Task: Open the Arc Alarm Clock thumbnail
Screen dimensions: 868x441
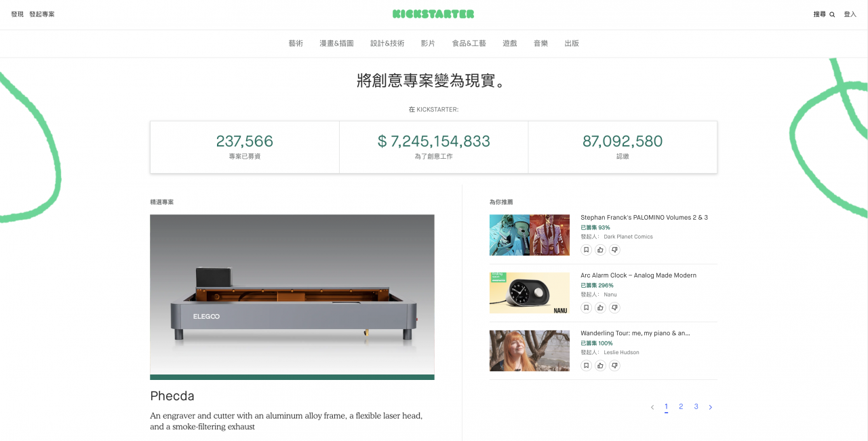Action: pos(530,293)
